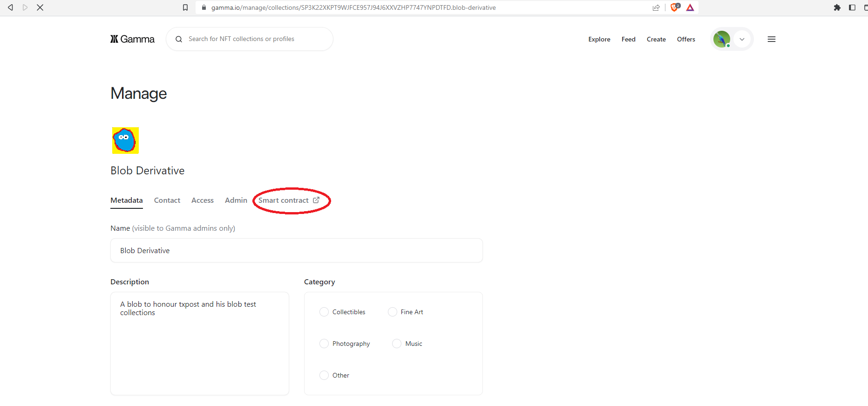
Task: Toggle the browser sidebar panel icon
Action: tap(852, 7)
